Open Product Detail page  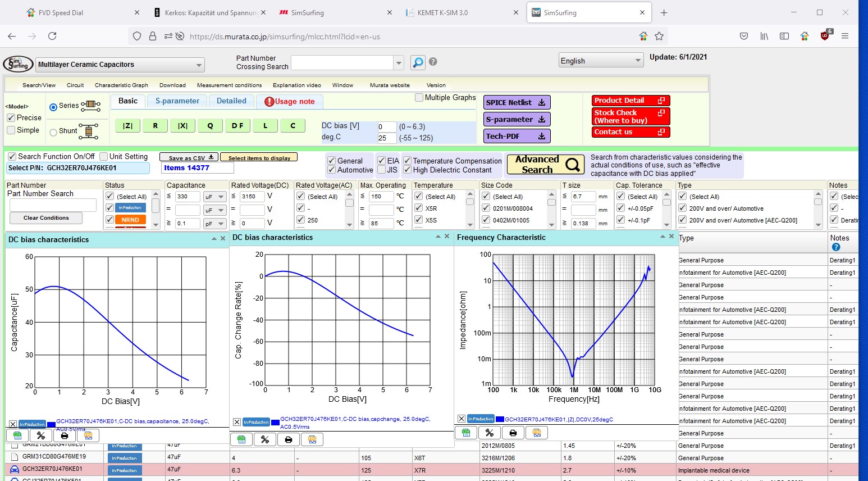(x=631, y=101)
